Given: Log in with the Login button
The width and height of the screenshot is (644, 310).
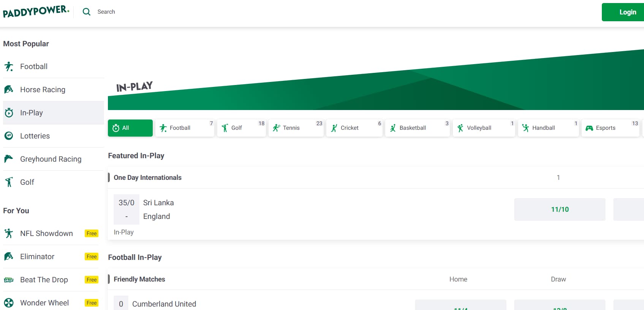Looking at the screenshot, I should pos(623,12).
